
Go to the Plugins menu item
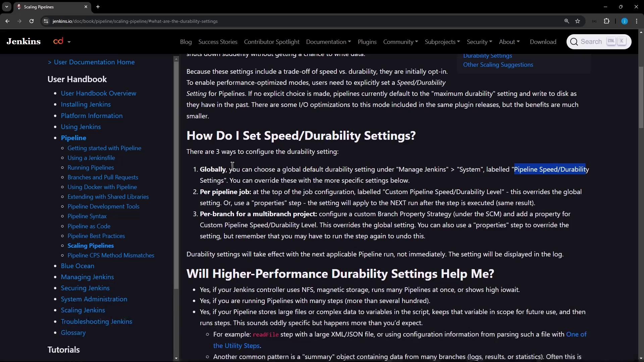[367, 42]
